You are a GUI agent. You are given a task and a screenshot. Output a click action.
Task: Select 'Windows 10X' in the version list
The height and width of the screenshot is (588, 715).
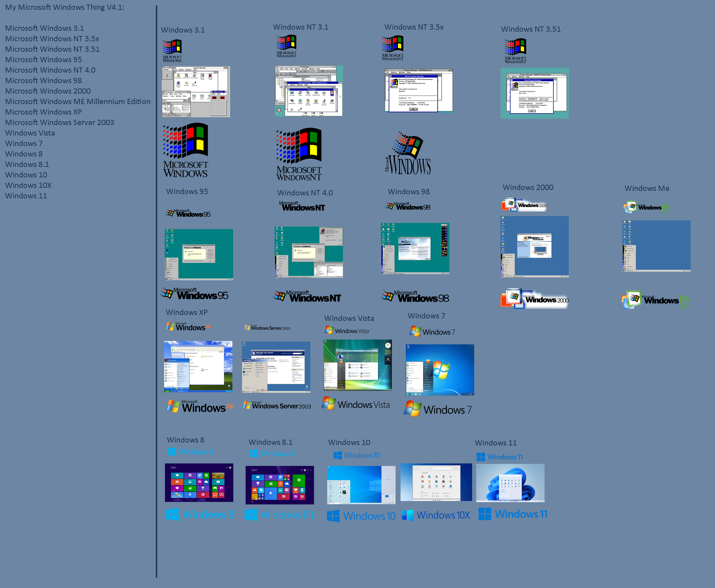(28, 186)
